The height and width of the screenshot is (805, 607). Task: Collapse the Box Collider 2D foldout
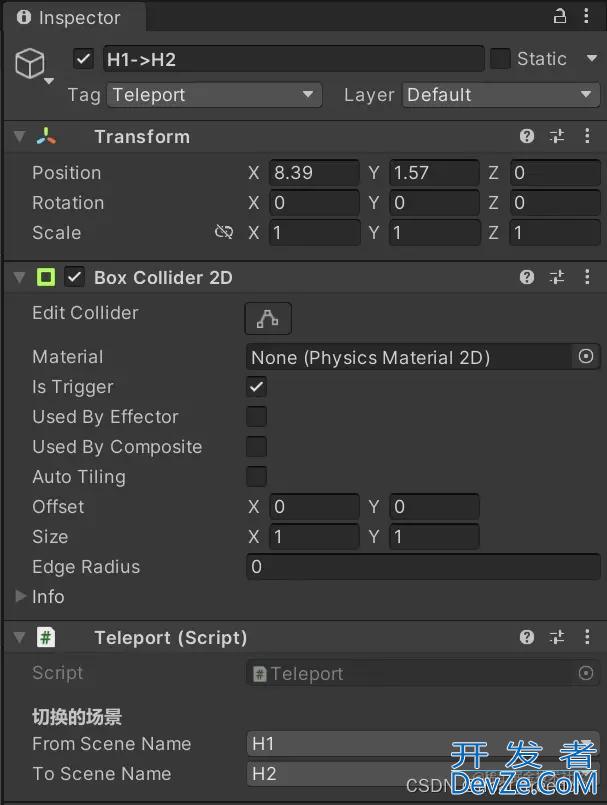pyautogui.click(x=20, y=277)
